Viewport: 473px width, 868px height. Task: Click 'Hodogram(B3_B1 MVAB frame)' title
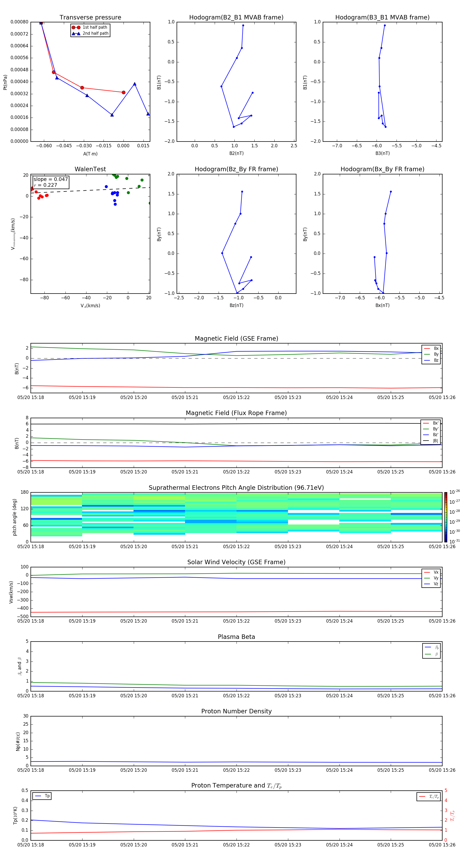coord(382,18)
